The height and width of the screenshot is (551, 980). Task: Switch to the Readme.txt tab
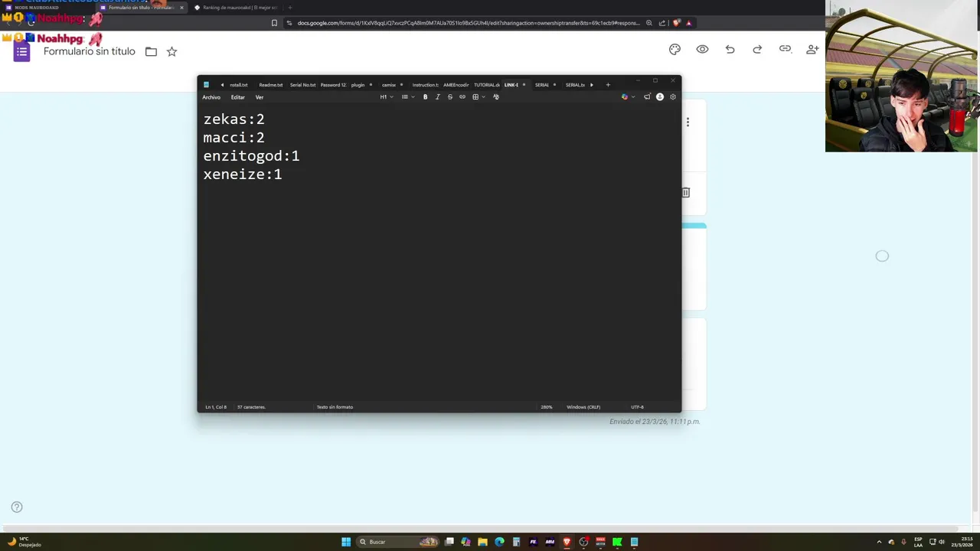coord(270,85)
